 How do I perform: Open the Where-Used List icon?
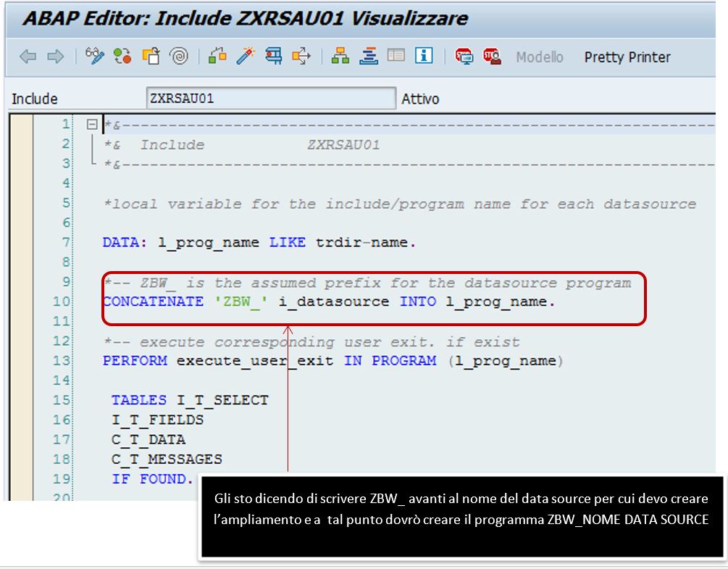click(301, 57)
